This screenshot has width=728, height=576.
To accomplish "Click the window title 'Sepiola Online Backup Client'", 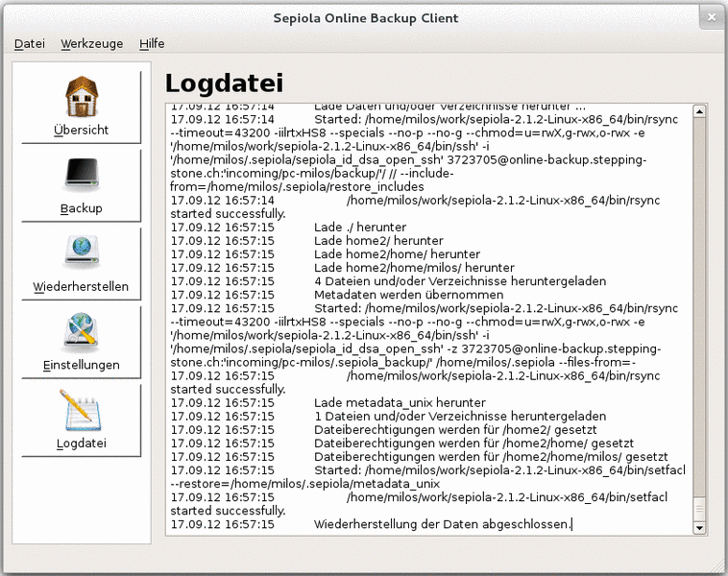I will click(365, 18).
